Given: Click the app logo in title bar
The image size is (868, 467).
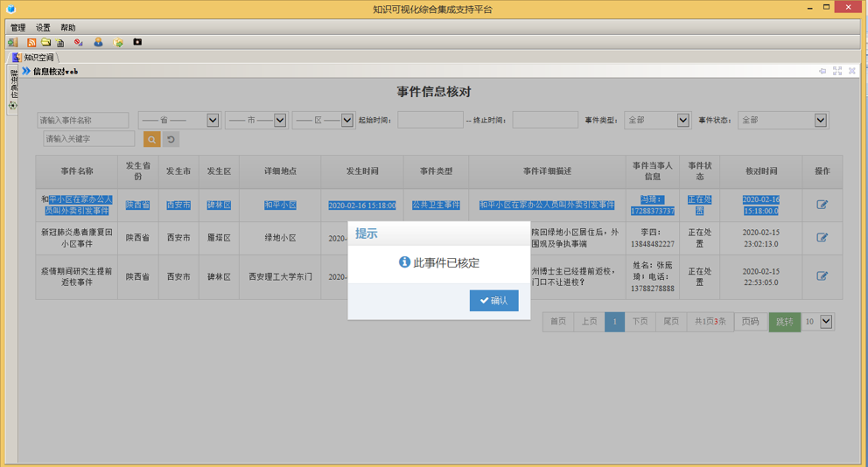Looking at the screenshot, I should tap(10, 8).
